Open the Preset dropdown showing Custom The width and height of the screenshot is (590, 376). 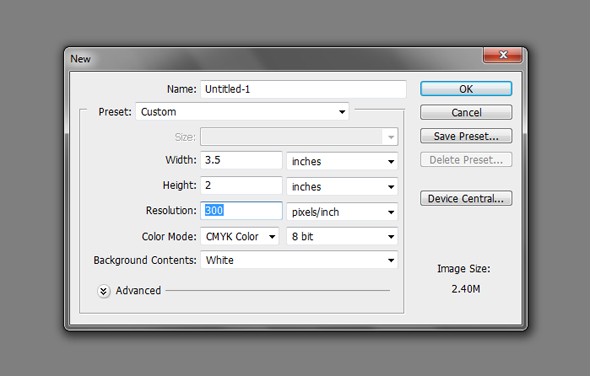242,112
